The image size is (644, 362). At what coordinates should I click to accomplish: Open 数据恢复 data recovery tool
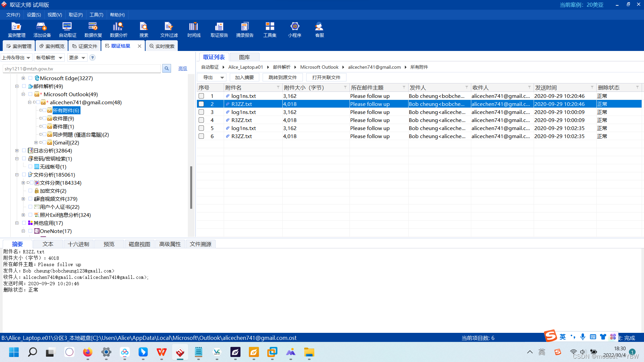click(x=93, y=29)
